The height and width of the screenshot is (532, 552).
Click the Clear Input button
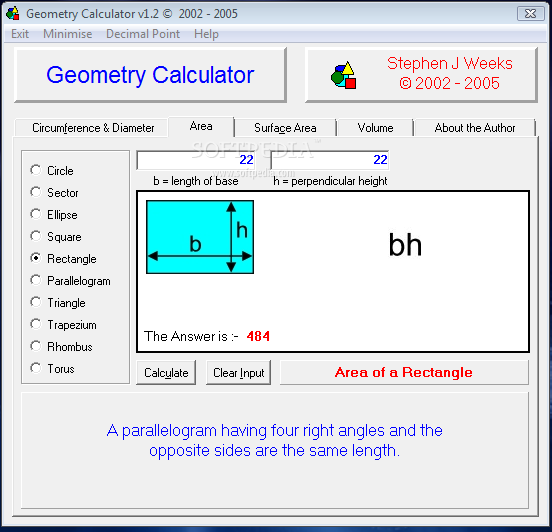point(239,373)
